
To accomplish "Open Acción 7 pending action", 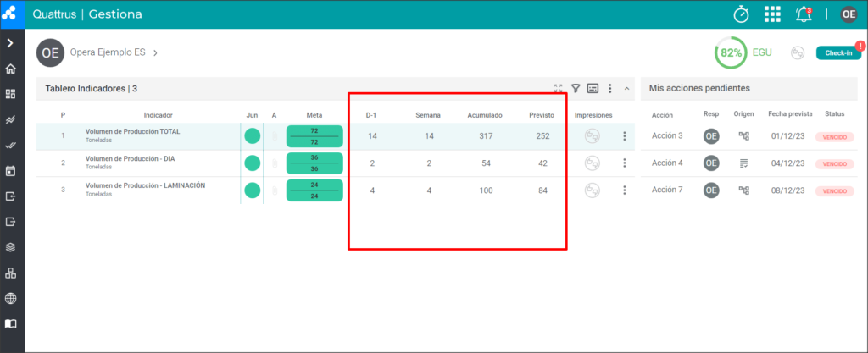I will (667, 190).
